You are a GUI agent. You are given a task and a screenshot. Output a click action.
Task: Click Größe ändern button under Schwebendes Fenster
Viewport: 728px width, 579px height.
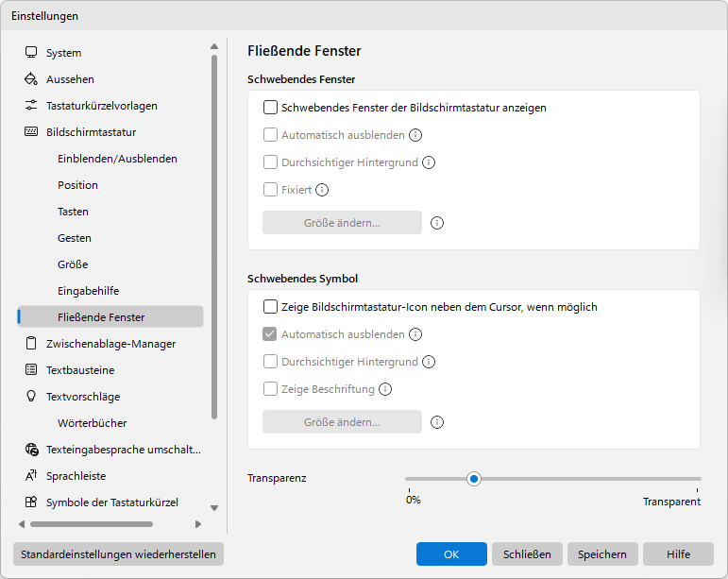tap(342, 222)
